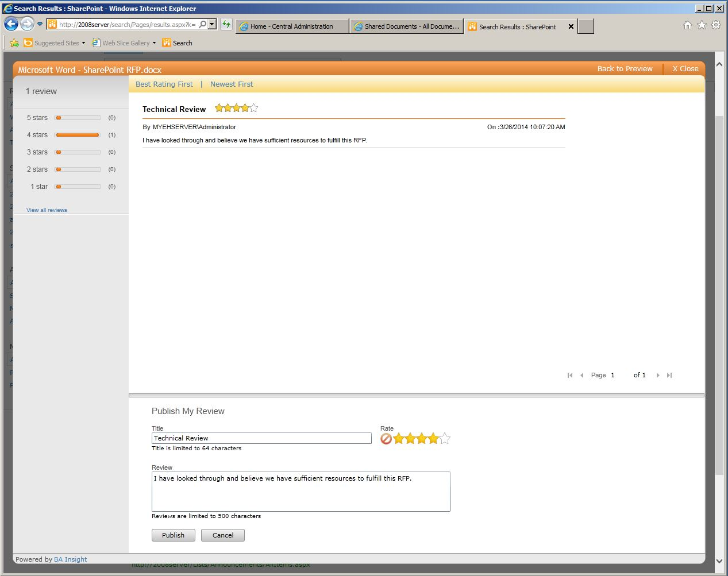The image size is (728, 576).
Task: Click View all reviews link
Action: click(47, 210)
